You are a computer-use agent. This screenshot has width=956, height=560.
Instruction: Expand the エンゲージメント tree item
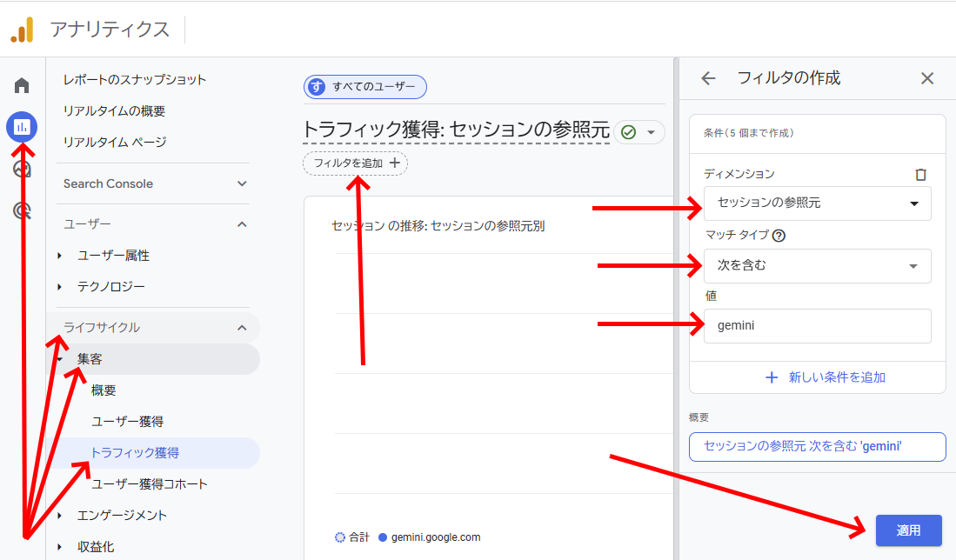coord(60,515)
